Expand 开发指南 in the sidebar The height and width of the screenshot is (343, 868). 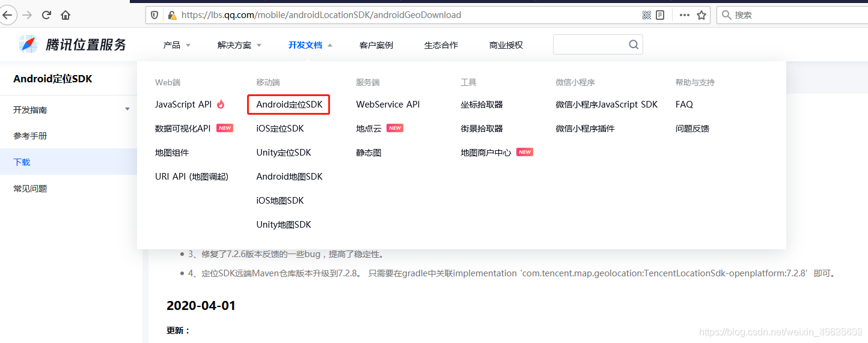[71, 110]
